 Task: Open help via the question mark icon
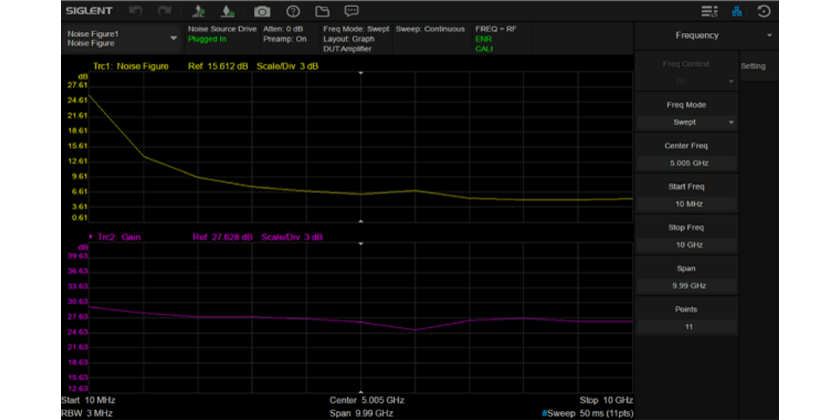(293, 11)
